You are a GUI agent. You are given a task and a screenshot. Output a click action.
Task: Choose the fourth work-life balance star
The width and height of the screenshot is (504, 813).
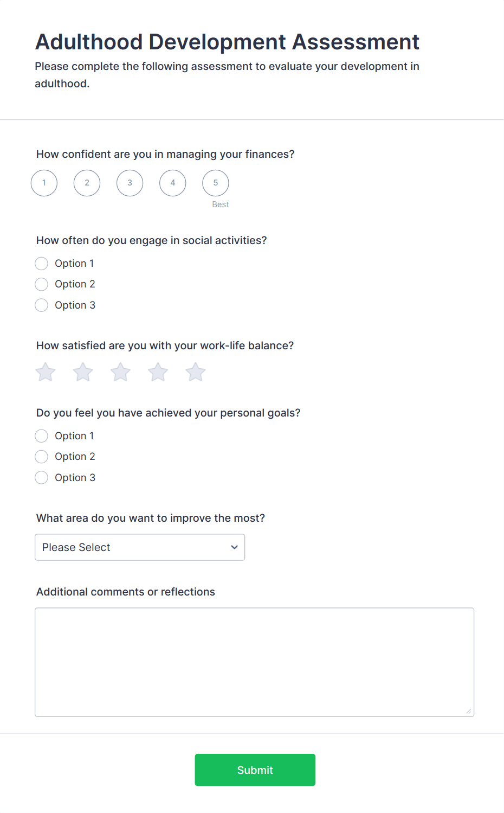pyautogui.click(x=158, y=372)
